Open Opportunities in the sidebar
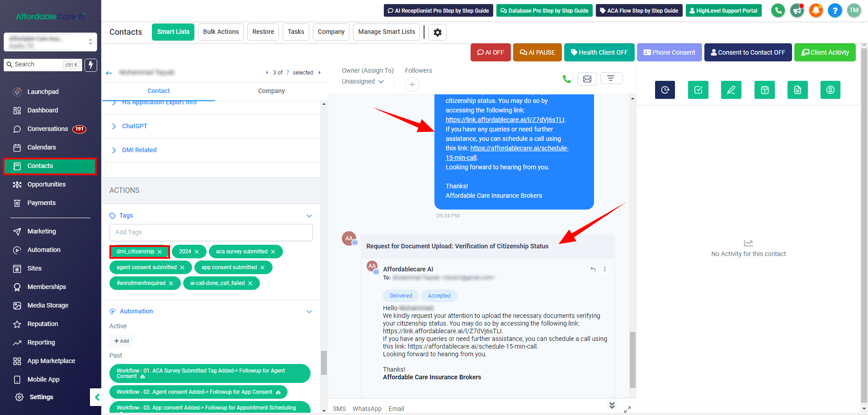Viewport: 868px width, 415px height. pyautogui.click(x=46, y=185)
